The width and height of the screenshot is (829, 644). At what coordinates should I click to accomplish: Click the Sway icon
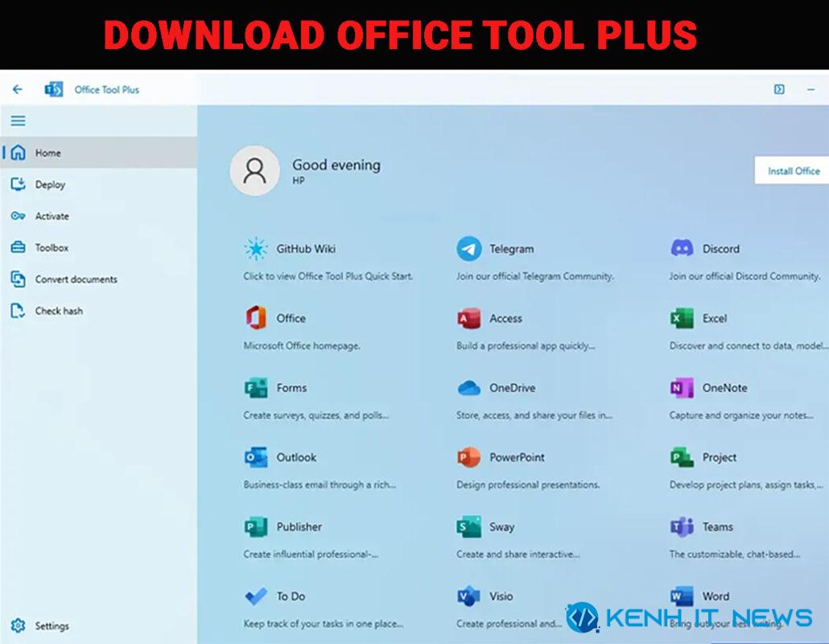coord(469,526)
